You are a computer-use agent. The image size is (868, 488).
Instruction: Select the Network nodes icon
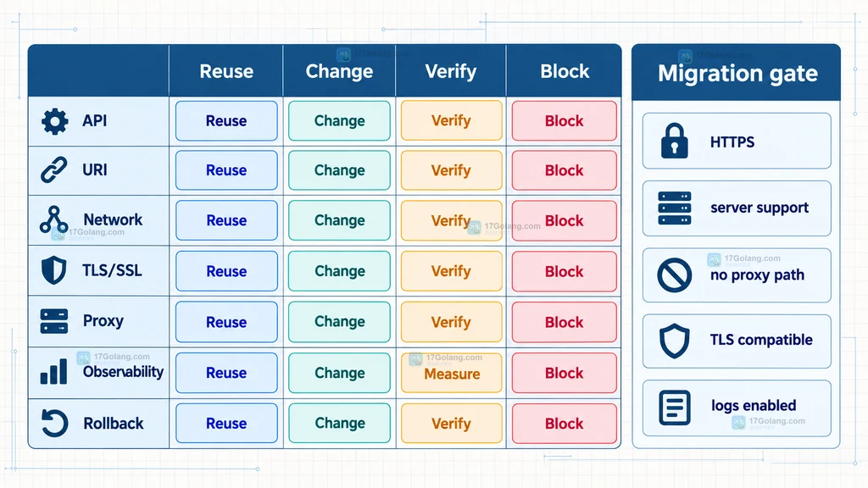point(53,219)
